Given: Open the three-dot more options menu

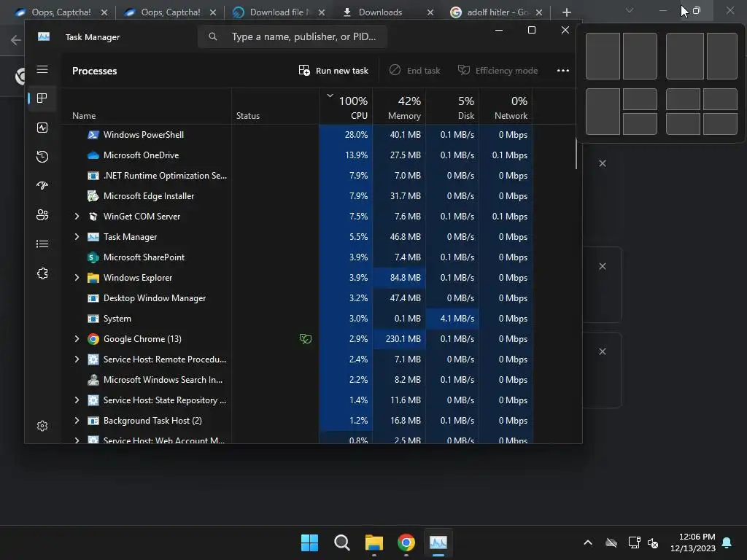Looking at the screenshot, I should [562, 71].
